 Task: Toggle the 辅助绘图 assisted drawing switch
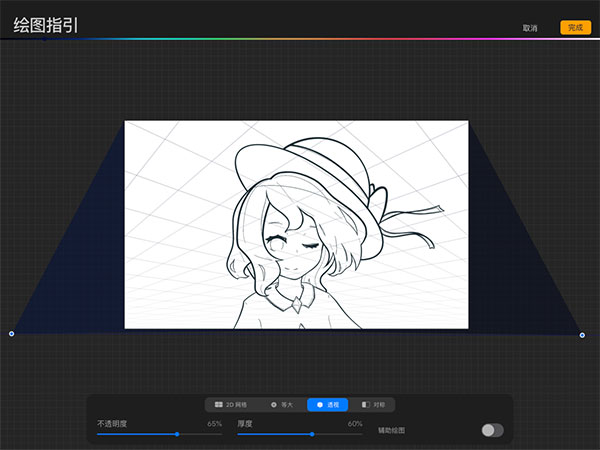[492, 430]
